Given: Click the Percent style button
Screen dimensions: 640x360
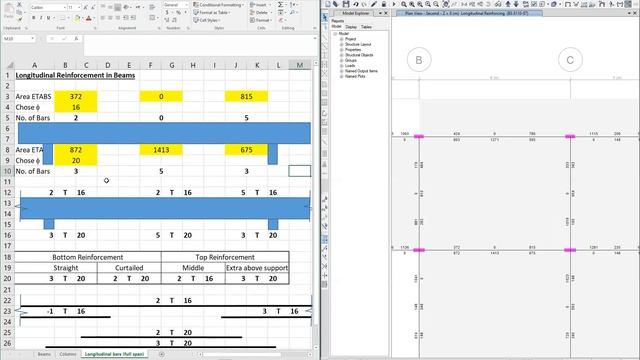Looking at the screenshot, I should (x=178, y=13).
